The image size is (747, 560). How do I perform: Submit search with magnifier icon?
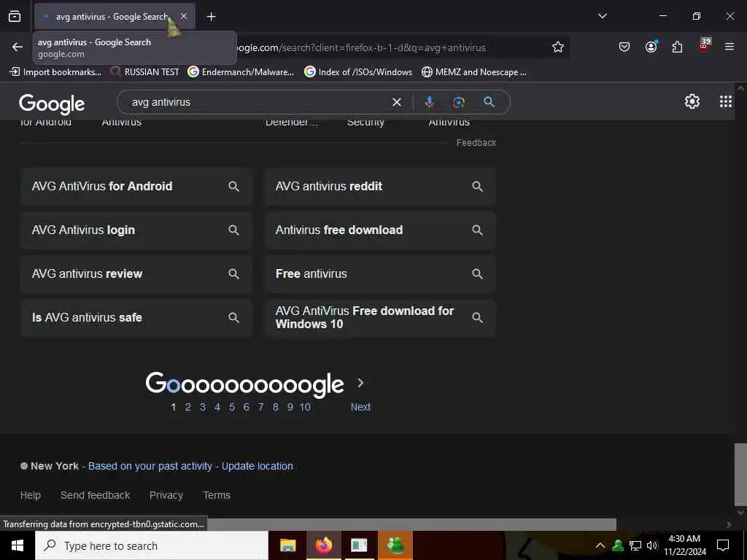tap(489, 102)
